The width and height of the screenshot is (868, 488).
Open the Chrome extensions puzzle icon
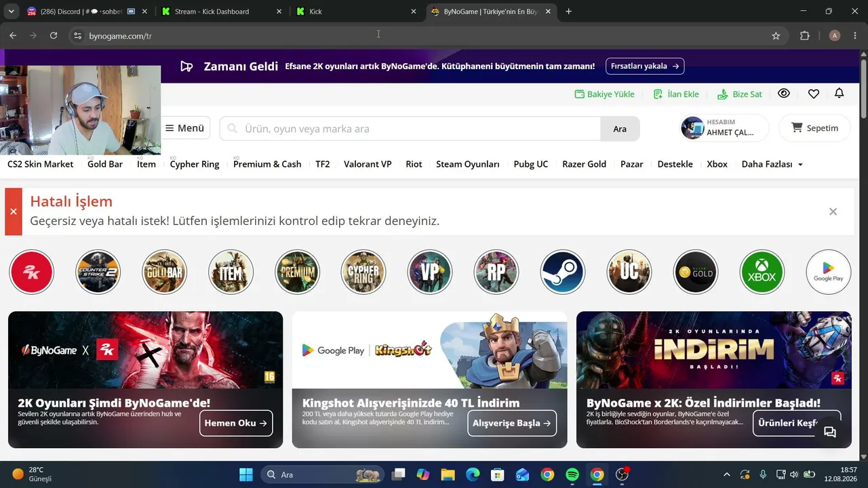(805, 36)
